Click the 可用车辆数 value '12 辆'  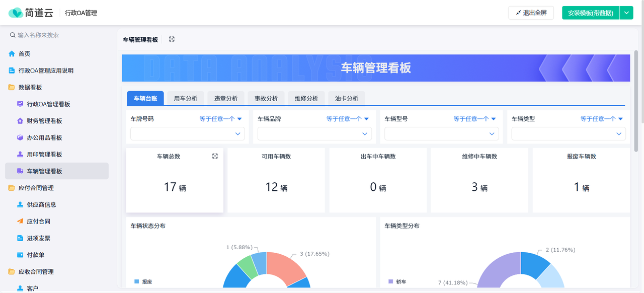coord(276,187)
